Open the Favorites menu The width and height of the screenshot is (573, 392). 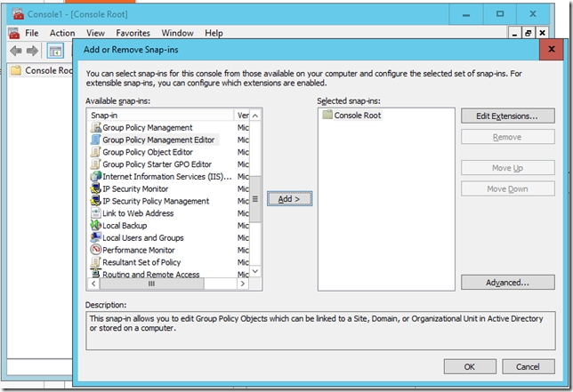133,33
